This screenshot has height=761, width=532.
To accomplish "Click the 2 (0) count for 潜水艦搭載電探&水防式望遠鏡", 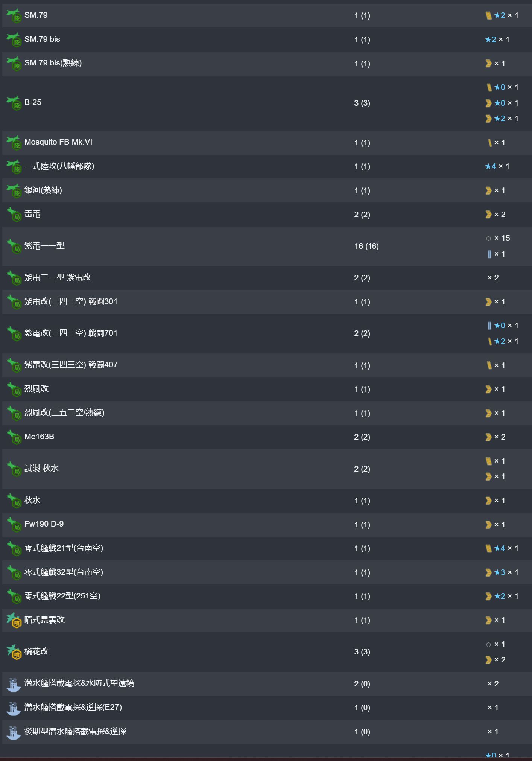I will (362, 684).
